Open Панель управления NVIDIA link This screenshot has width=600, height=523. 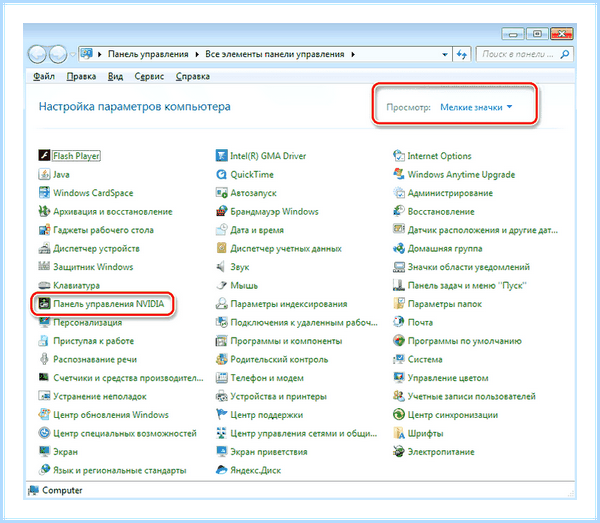click(x=109, y=304)
